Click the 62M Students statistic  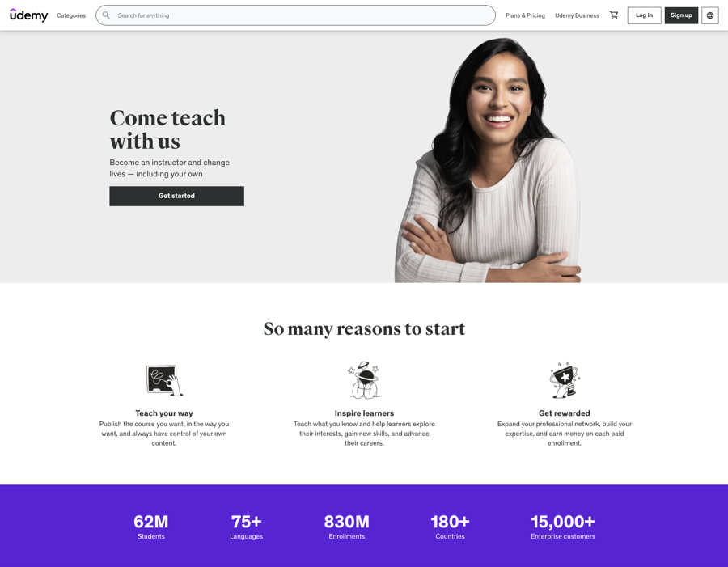[151, 527]
